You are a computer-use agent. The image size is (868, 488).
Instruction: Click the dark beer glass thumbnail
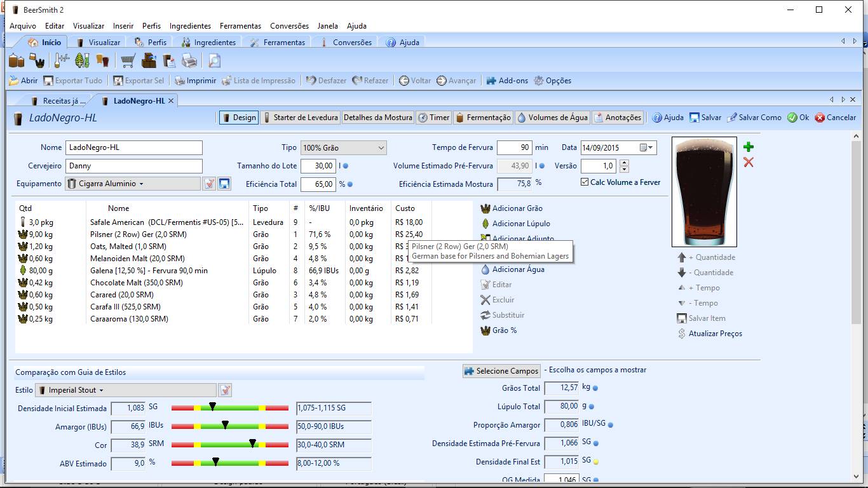[704, 192]
